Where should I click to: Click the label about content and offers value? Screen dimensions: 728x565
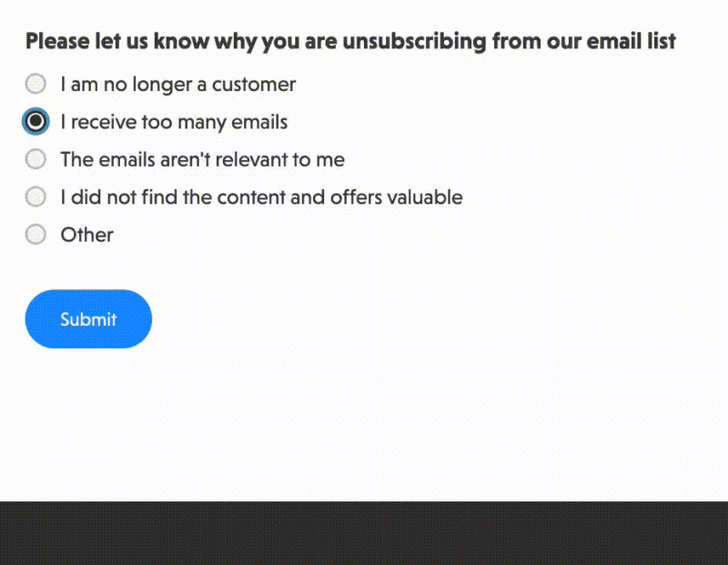coord(260,196)
